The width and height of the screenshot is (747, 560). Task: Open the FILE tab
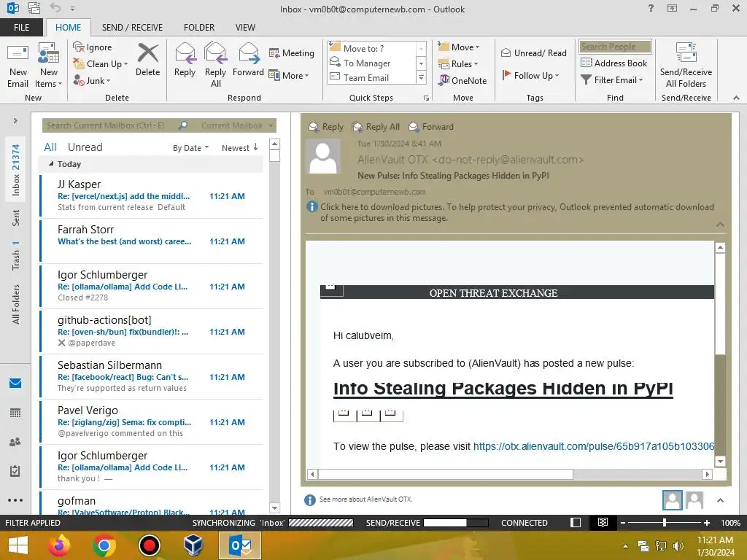21,28
